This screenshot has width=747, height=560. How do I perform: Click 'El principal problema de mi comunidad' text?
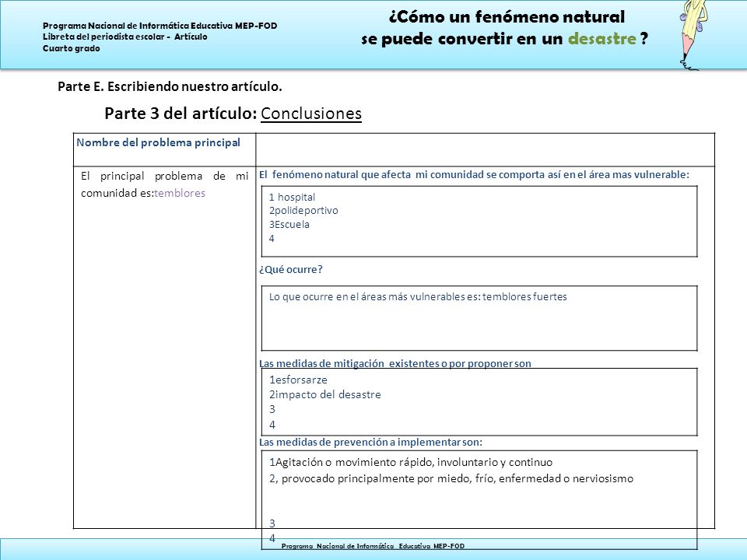164,184
